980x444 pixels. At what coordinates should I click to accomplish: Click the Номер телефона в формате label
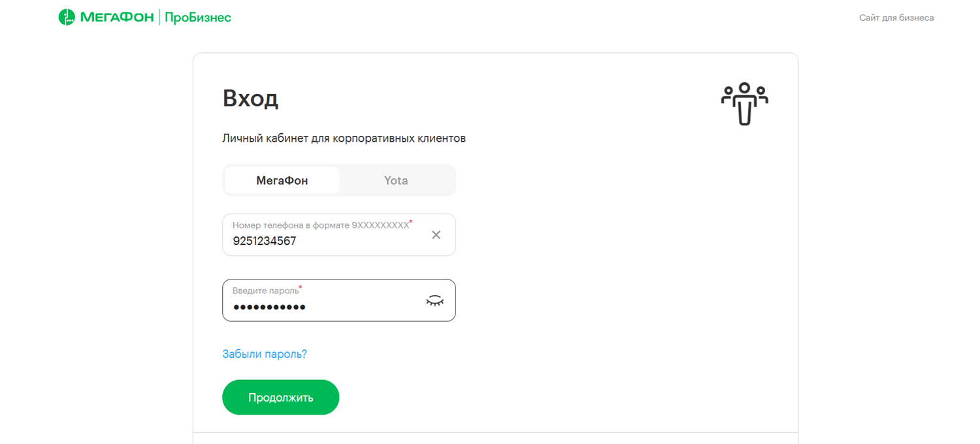pyautogui.click(x=321, y=225)
